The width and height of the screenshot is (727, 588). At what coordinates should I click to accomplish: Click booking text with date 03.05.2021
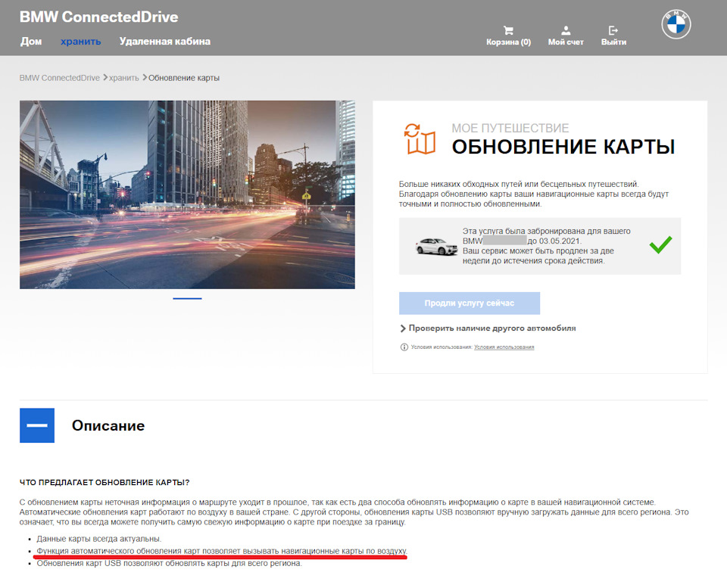[546, 246]
